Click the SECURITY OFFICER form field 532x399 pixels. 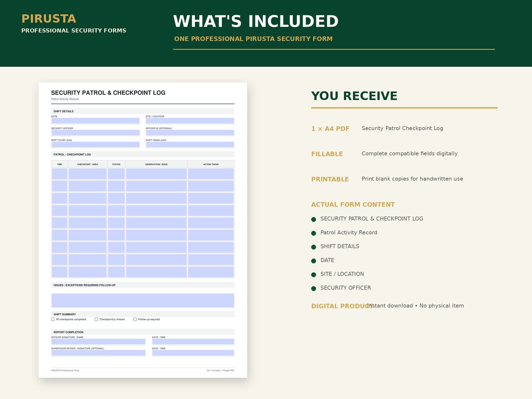click(95, 133)
